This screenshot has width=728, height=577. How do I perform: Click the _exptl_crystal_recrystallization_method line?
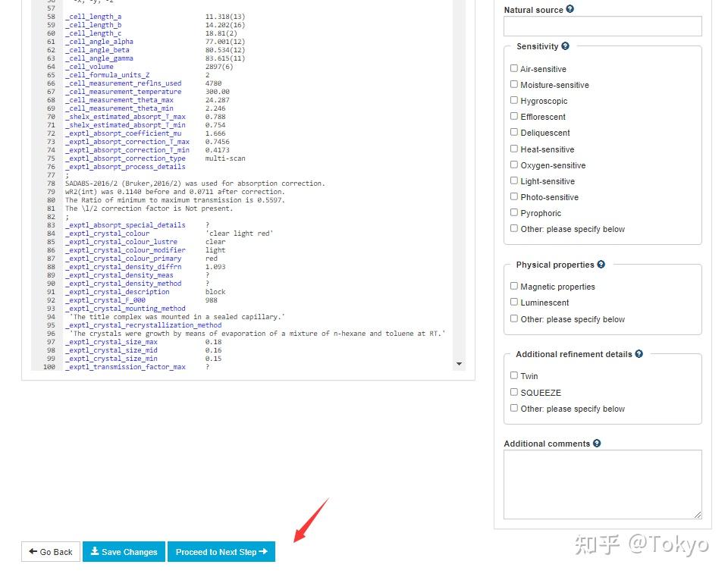pyautogui.click(x=143, y=325)
